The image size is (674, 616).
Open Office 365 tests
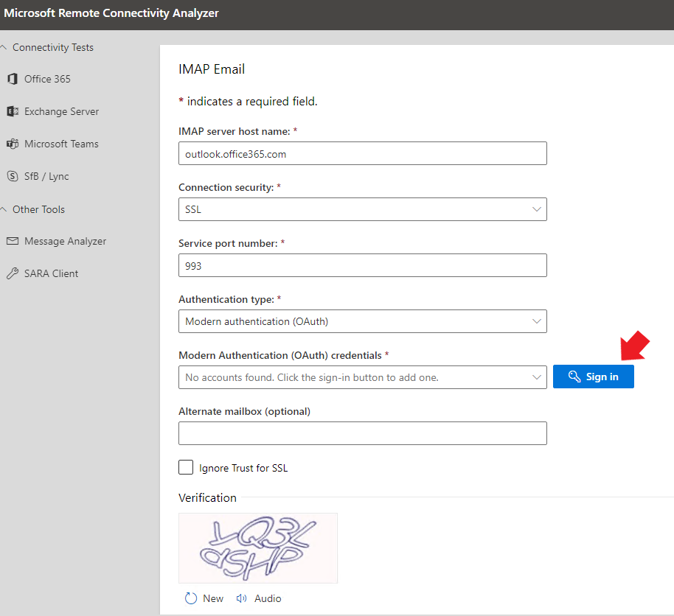coord(47,79)
